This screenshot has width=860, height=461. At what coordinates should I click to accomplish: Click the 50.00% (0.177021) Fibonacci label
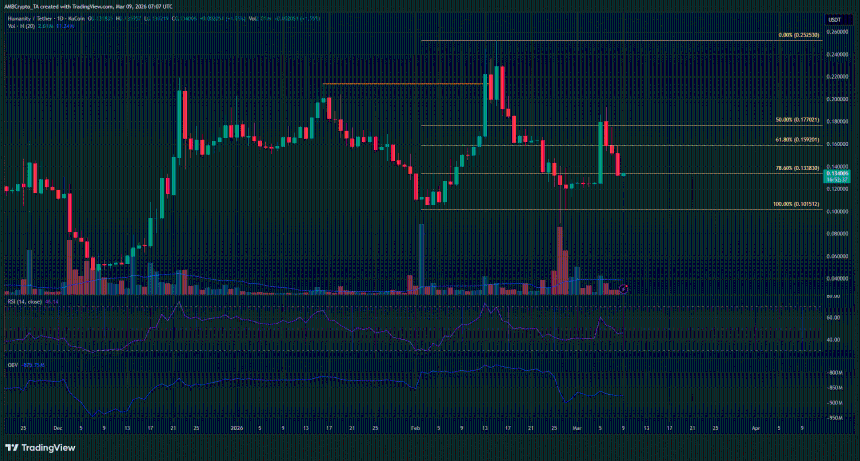(797, 120)
